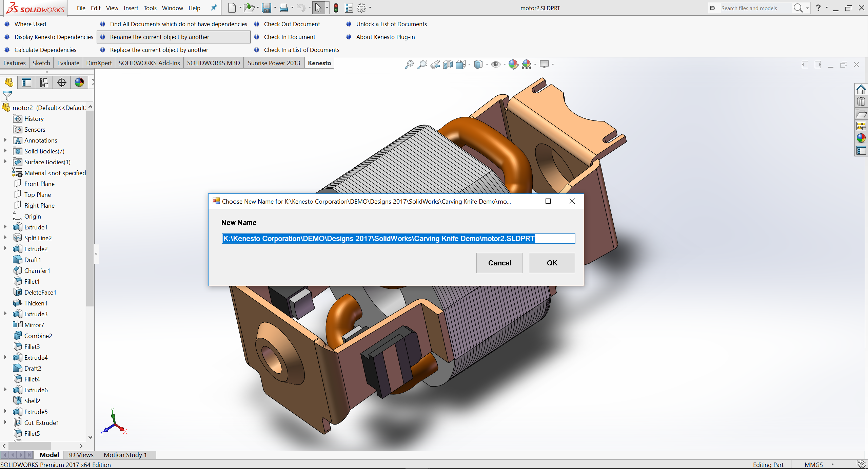This screenshot has width=868, height=469.
Task: Click the Edit Appearance color icon
Action: point(513,64)
